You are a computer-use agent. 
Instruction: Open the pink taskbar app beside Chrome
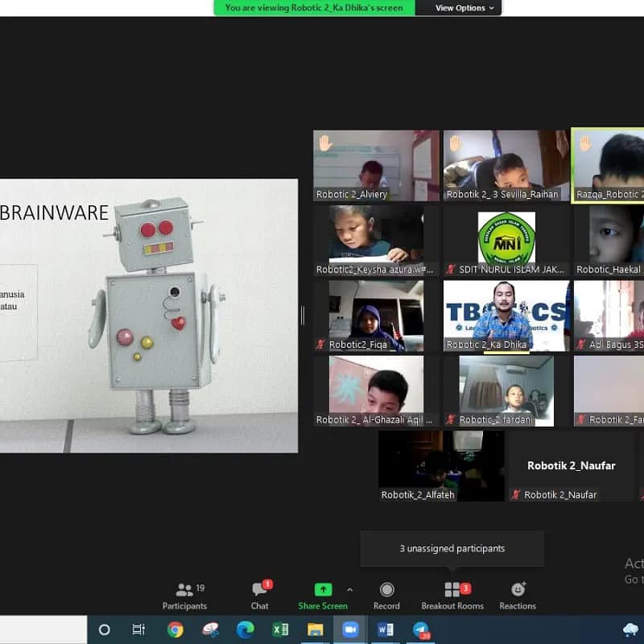(210, 630)
